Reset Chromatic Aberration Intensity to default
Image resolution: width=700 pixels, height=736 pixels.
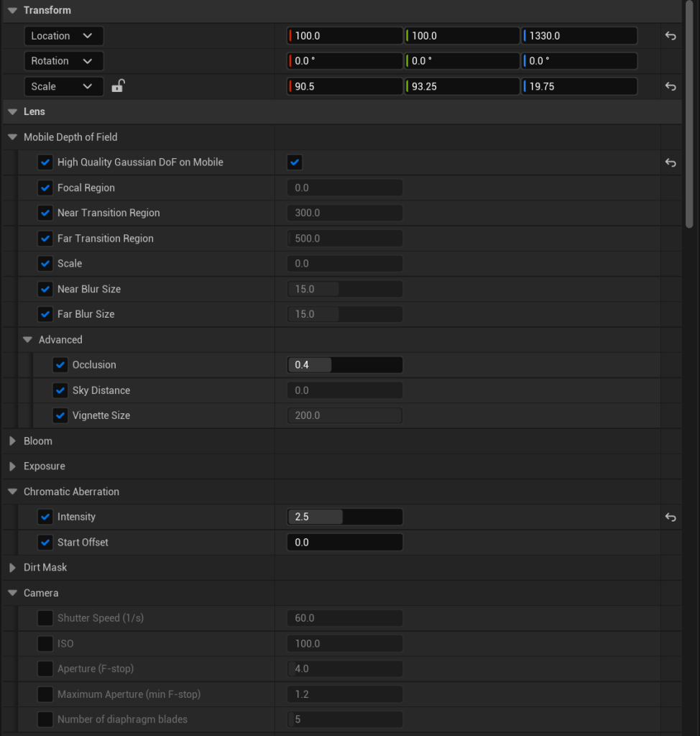(670, 517)
